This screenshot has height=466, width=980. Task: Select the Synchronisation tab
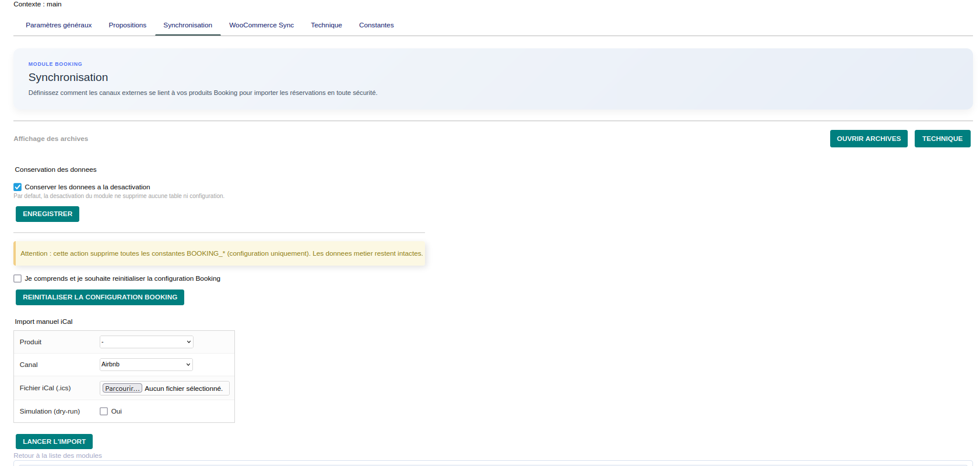coord(188,25)
